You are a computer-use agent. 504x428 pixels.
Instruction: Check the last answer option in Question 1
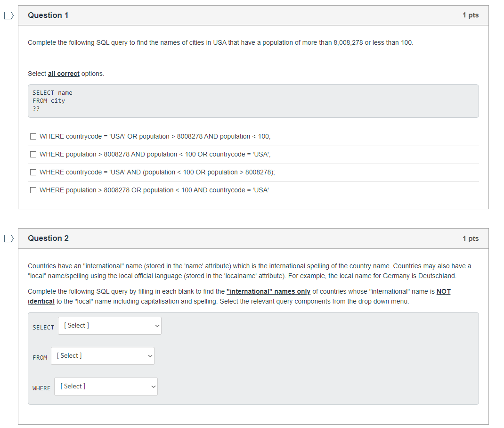coord(33,190)
